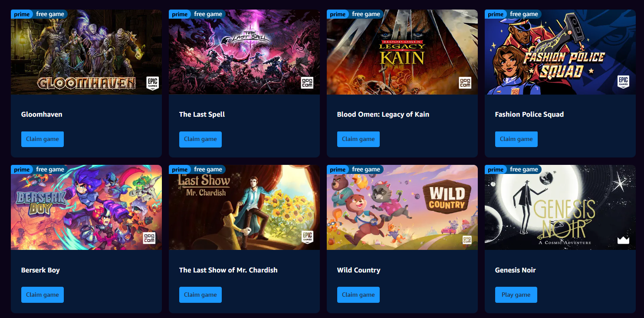Click the GOG.com badge on Wild Country artwork
The image size is (644, 318).
pos(467,240)
